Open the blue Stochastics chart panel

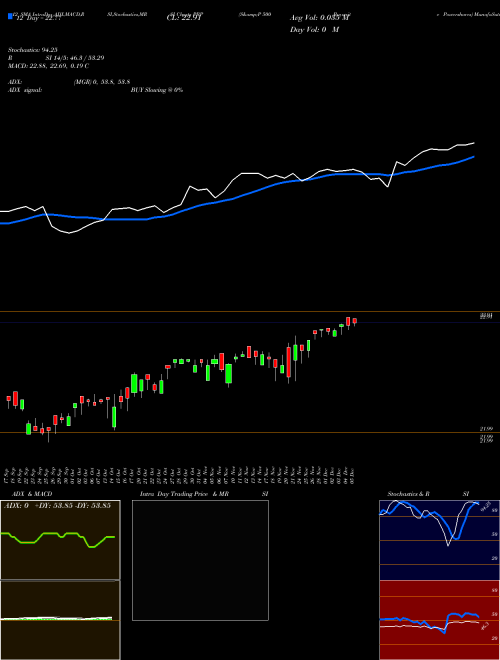pyautogui.click(x=440, y=540)
